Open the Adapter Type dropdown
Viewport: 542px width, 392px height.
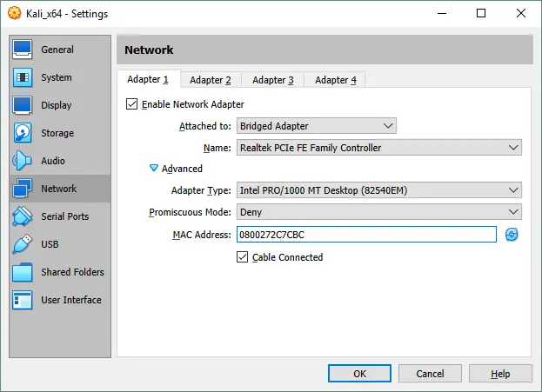point(379,190)
